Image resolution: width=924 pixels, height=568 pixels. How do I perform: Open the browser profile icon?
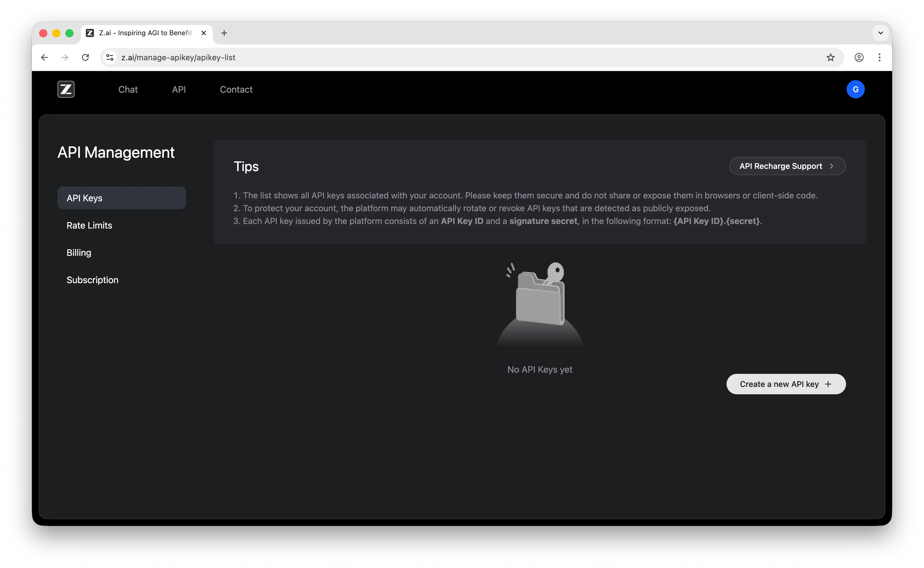click(859, 57)
